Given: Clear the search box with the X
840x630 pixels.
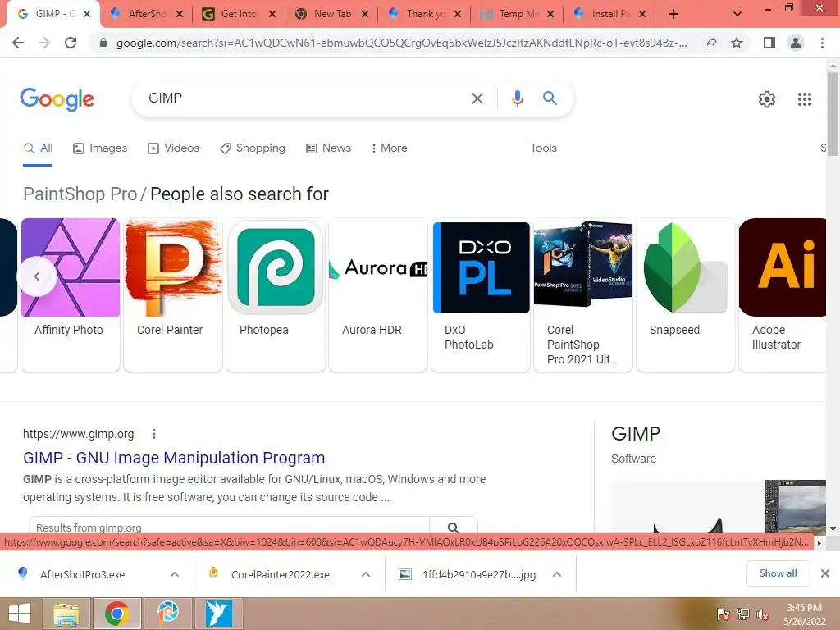Looking at the screenshot, I should [477, 98].
